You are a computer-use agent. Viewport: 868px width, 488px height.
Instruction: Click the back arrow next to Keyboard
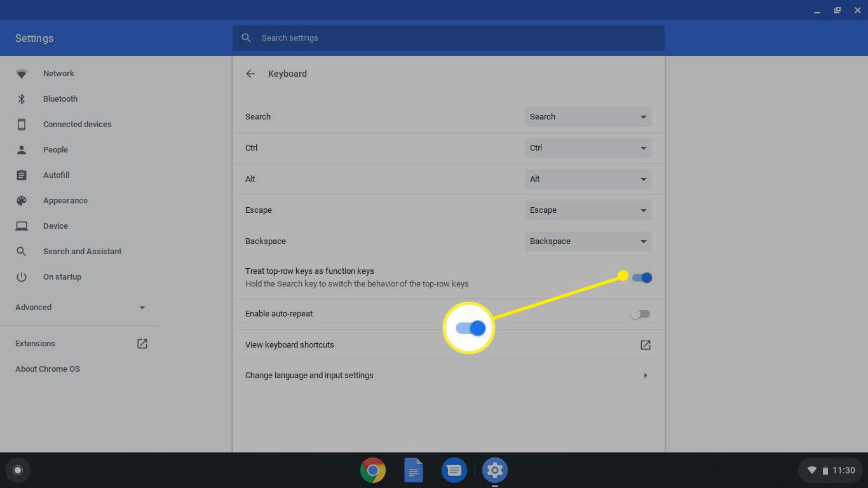pyautogui.click(x=250, y=74)
